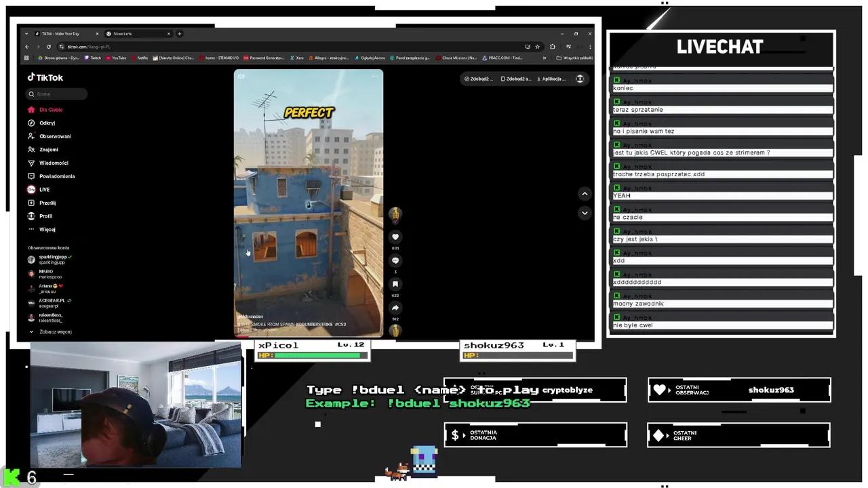Open followed account releentless_
The height and width of the screenshot is (488, 868).
tap(45, 317)
